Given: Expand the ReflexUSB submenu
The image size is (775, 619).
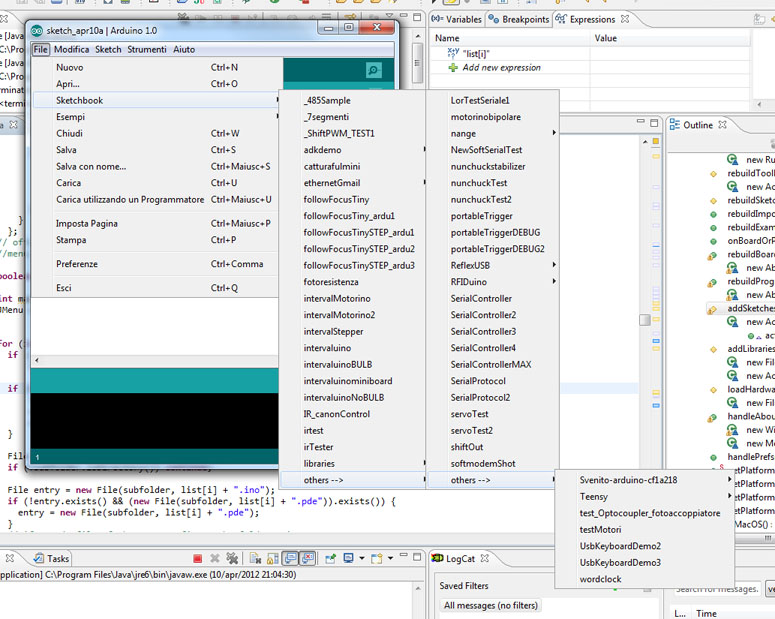Looking at the screenshot, I should pos(554,265).
